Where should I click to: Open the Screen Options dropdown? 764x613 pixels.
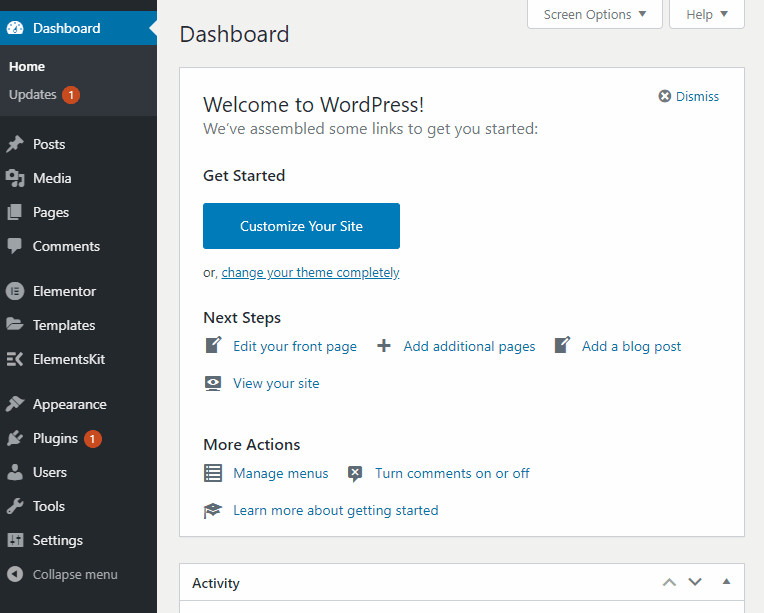click(x=595, y=15)
